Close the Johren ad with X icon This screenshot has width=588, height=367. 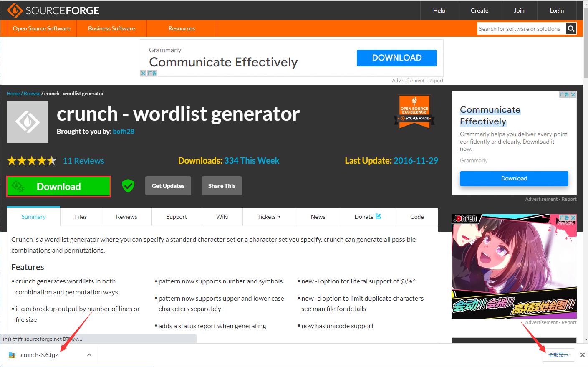coord(573,218)
